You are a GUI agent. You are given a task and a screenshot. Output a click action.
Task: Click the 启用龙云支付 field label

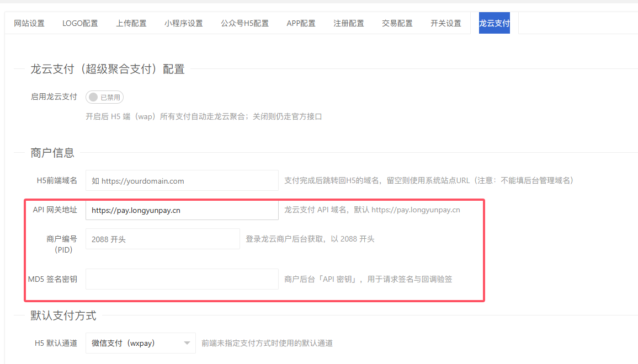click(54, 97)
